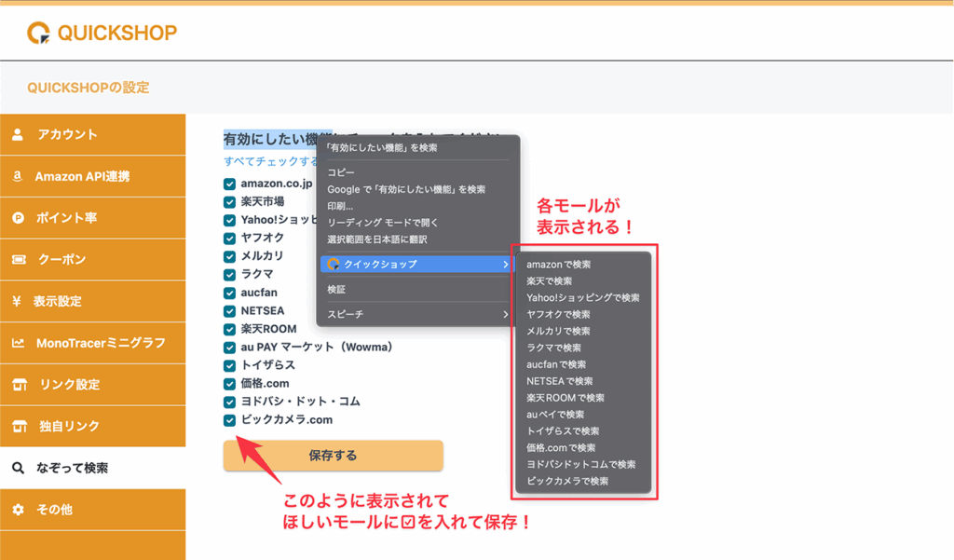Open the MonoTracerミニグラフ tab
Screen dimensions: 954x560
coord(92,343)
